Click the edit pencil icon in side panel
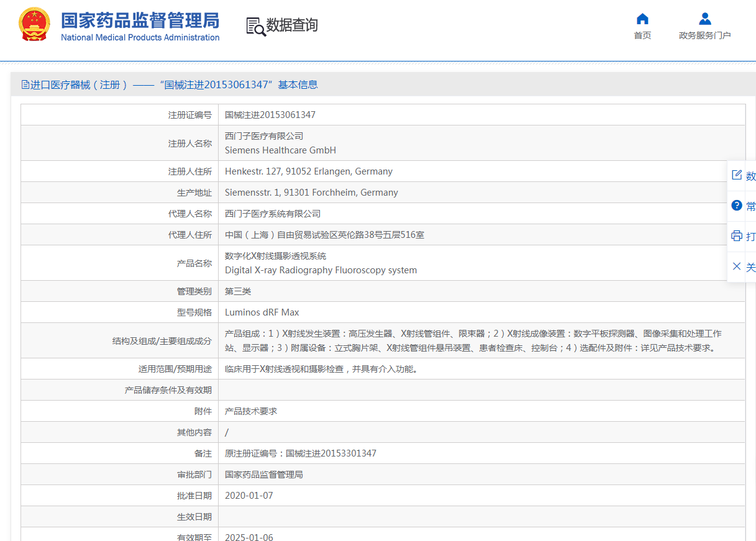 pos(737,175)
